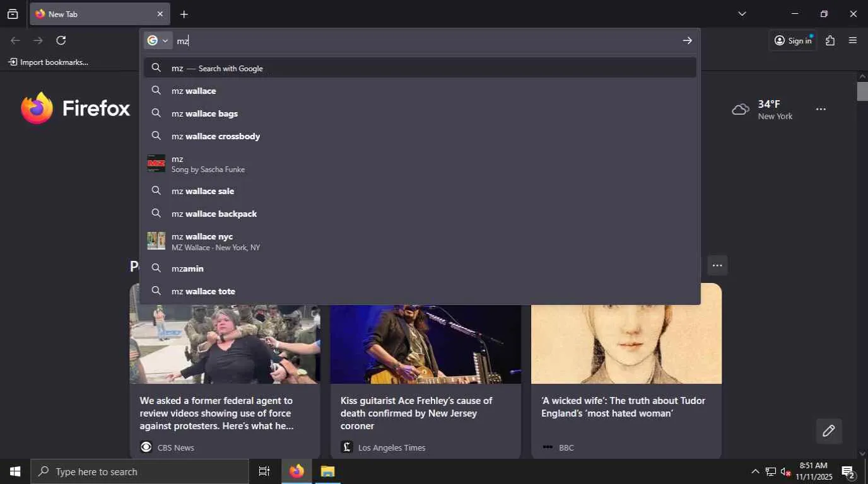
Task: Choose 'mz wallace nyc' New York suggestion
Action: click(x=420, y=241)
